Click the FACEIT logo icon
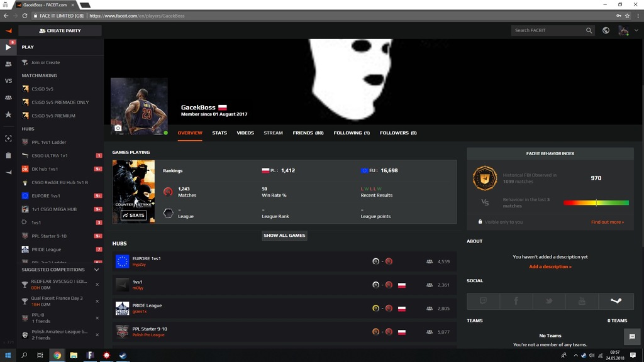The image size is (644, 362). tap(9, 30)
